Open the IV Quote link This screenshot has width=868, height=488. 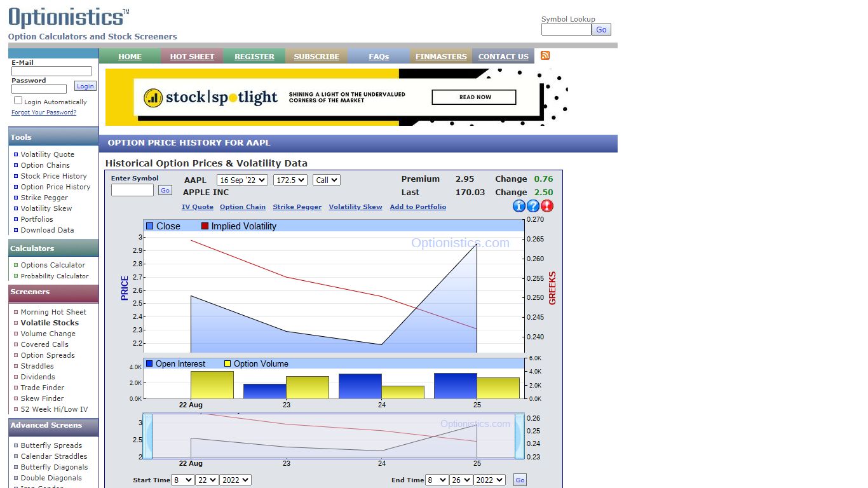[198, 207]
